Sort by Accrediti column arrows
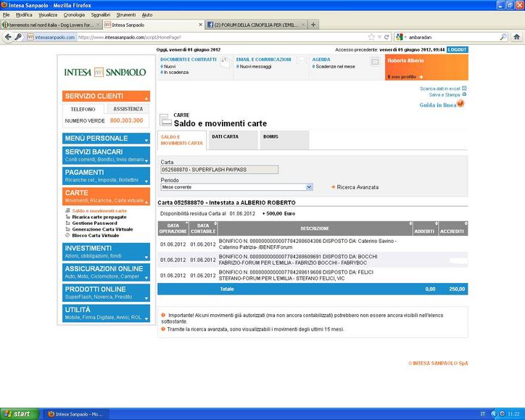The image size is (525, 420). coord(465,223)
